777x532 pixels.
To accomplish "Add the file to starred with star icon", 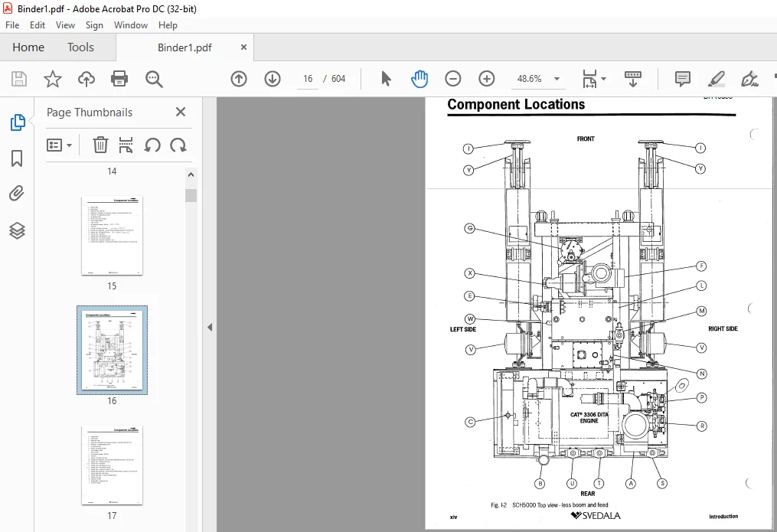I will pos(53,79).
